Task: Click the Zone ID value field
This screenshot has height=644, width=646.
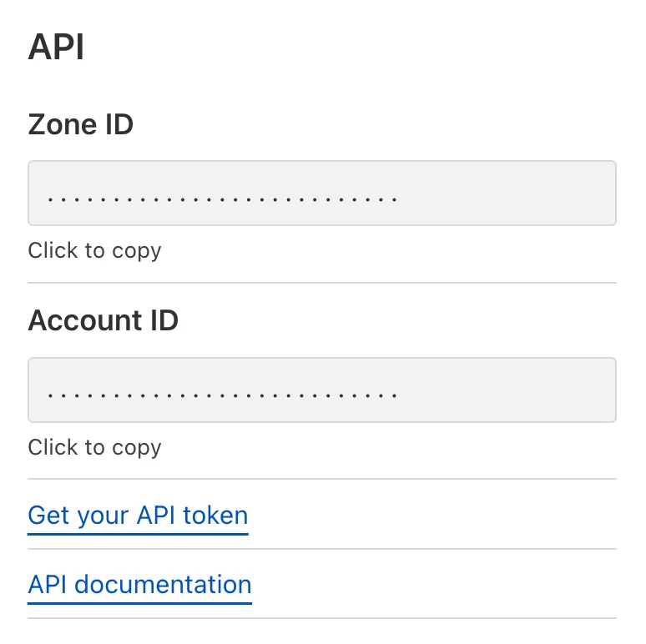Action: [321, 194]
